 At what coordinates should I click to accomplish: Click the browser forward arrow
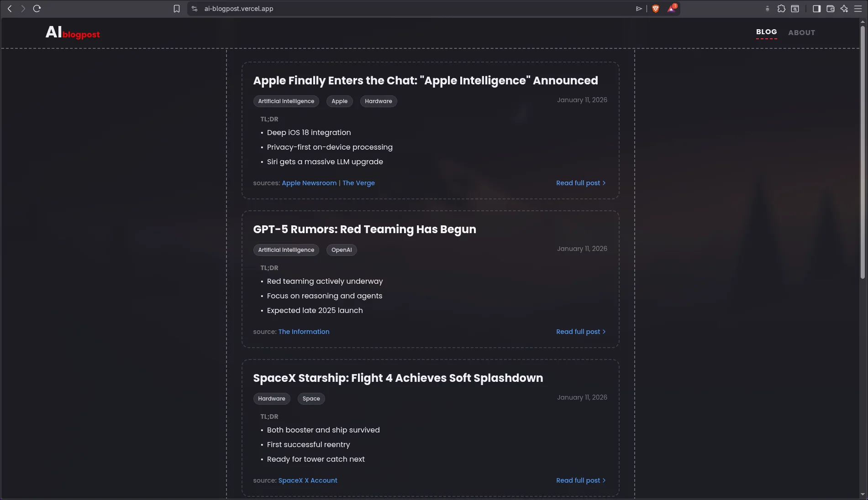click(23, 9)
